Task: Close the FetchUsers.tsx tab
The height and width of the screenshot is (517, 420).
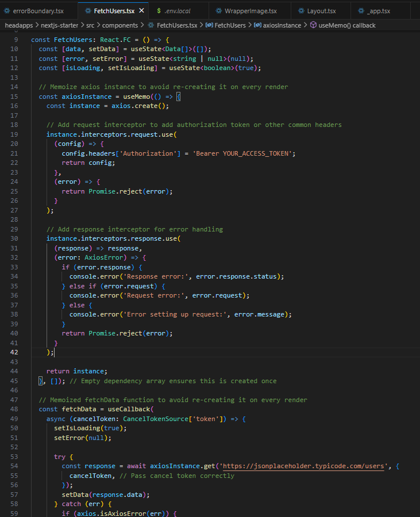Action: (141, 11)
